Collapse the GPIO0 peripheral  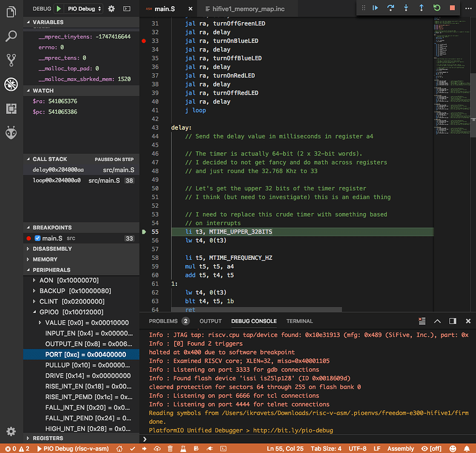click(35, 312)
